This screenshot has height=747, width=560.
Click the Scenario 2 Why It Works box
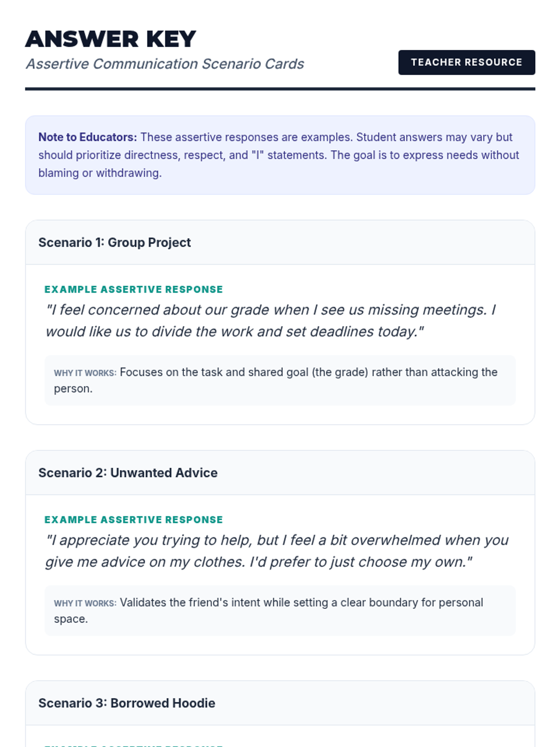(280, 611)
